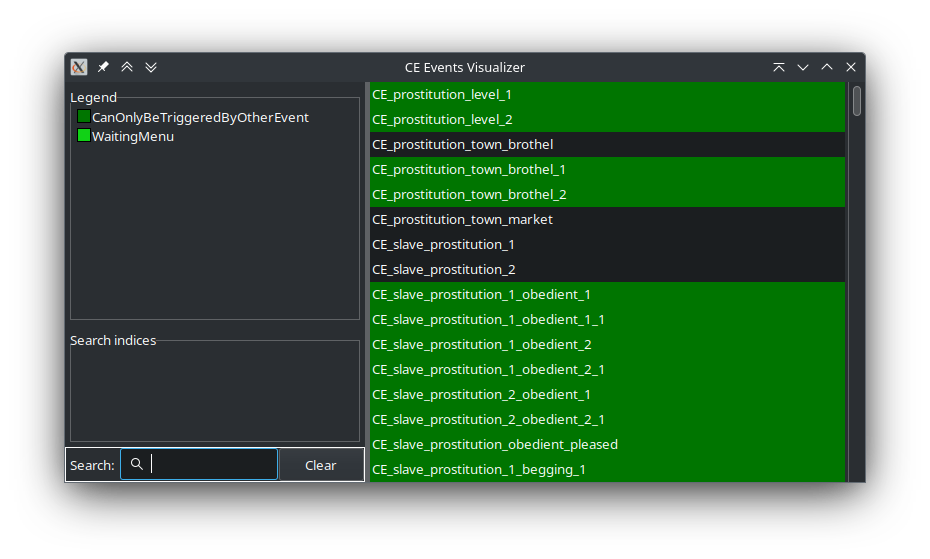Pin the window using the pin icon
930x559 pixels.
[x=103, y=67]
